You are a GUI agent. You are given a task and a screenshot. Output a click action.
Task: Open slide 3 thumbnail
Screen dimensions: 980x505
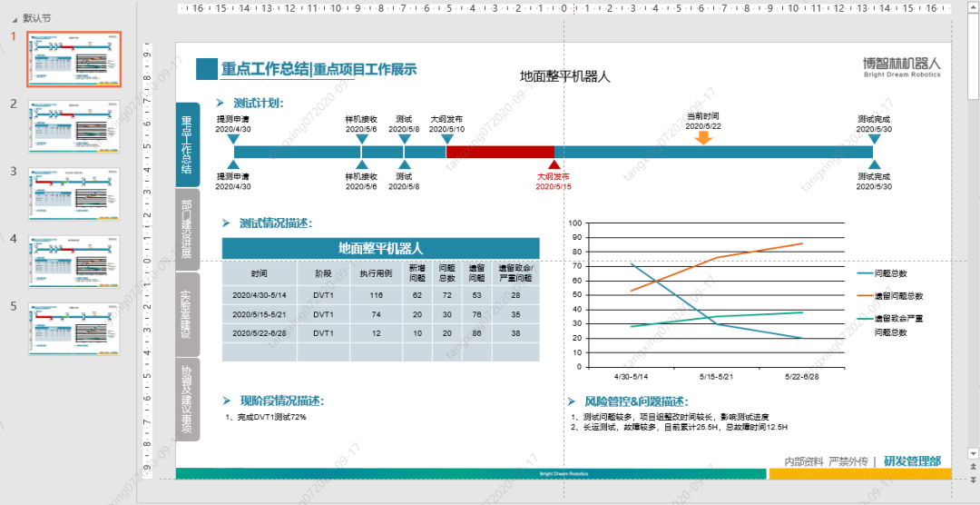click(x=73, y=194)
